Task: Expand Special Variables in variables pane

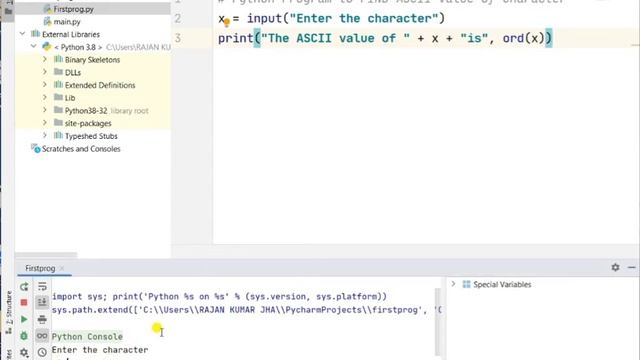Action: (453, 284)
